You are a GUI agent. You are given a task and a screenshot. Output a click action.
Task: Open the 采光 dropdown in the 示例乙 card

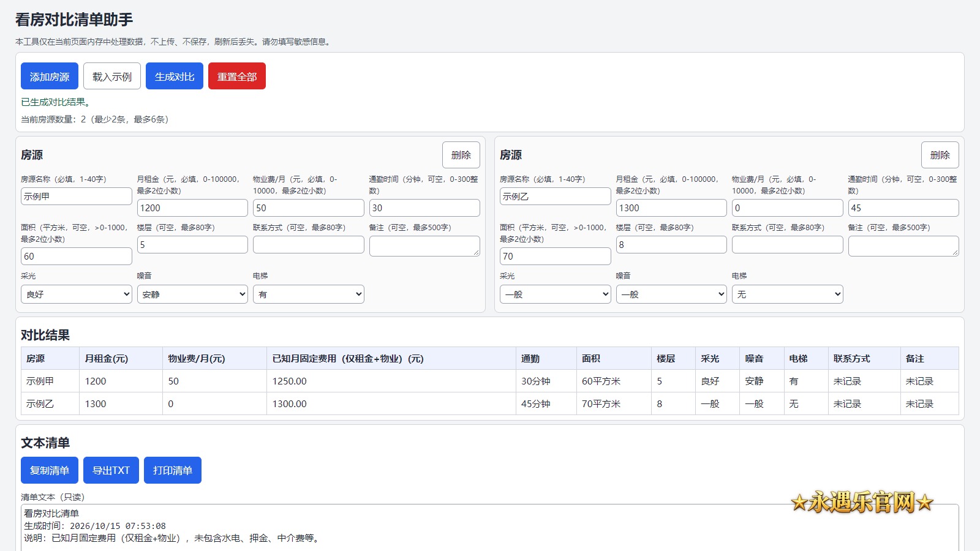click(x=556, y=294)
